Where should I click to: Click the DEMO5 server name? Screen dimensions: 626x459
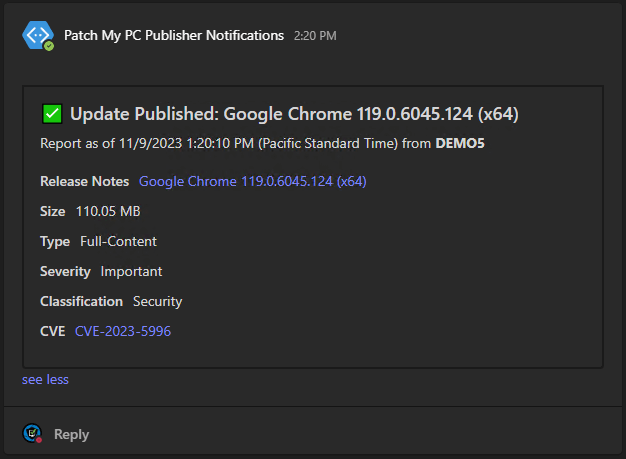pos(460,143)
